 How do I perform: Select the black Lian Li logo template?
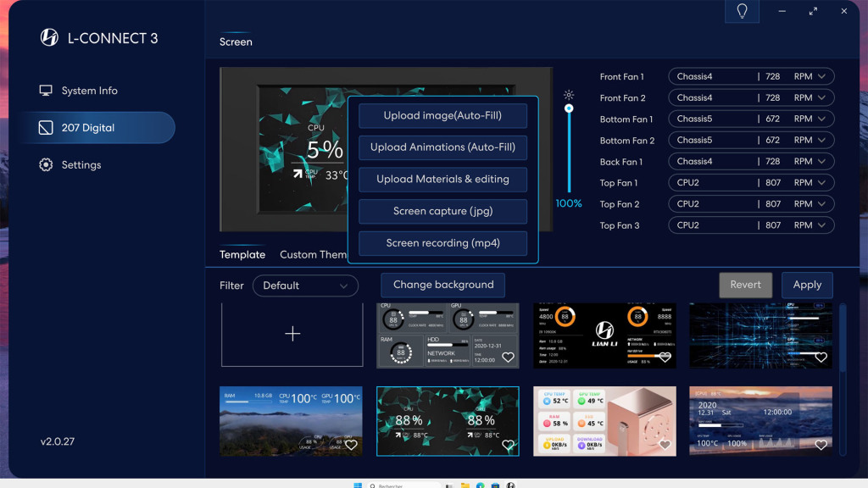[604, 335]
